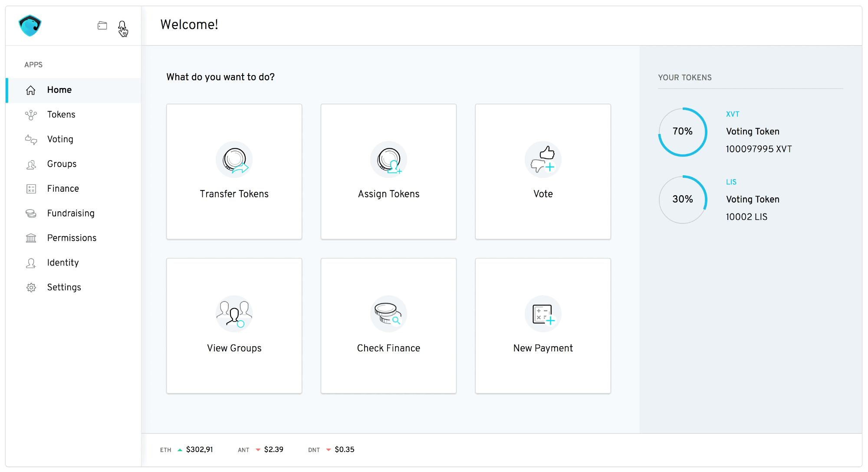Click the Aragon eagle logo
This screenshot has height=472, width=868.
pyautogui.click(x=30, y=26)
